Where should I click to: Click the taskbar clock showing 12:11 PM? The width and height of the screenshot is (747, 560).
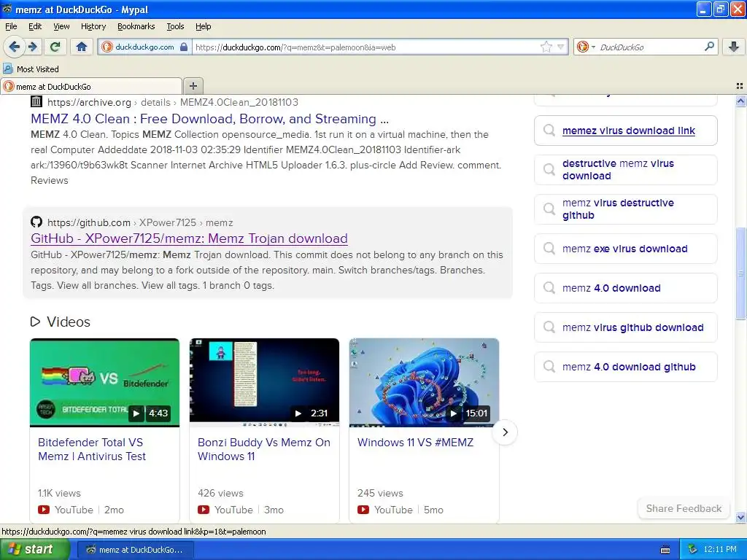click(x=720, y=550)
